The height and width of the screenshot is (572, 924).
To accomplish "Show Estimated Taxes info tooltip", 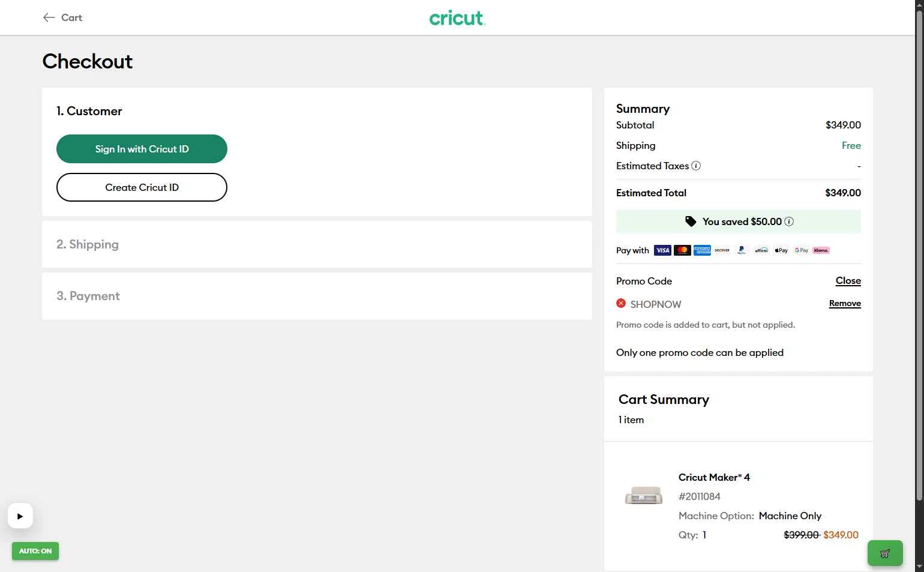I will 696,166.
